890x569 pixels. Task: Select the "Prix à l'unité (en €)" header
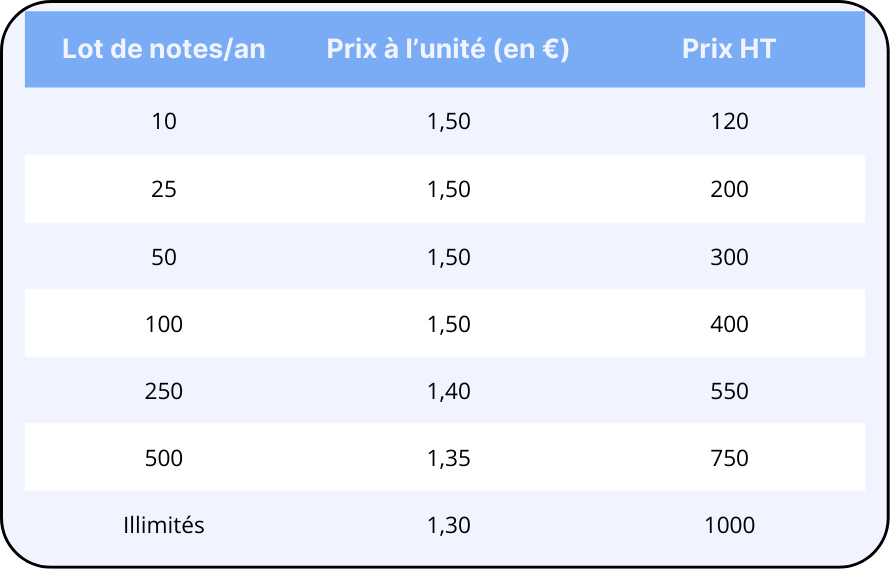click(x=448, y=49)
